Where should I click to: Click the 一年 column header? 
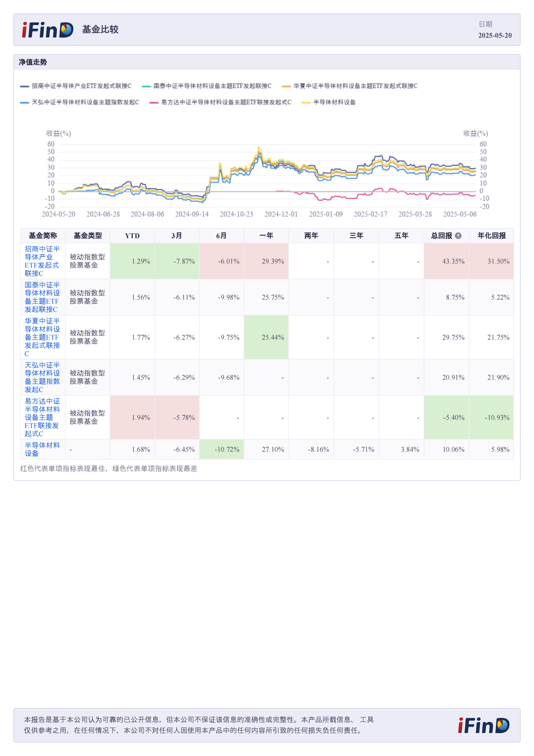click(266, 236)
